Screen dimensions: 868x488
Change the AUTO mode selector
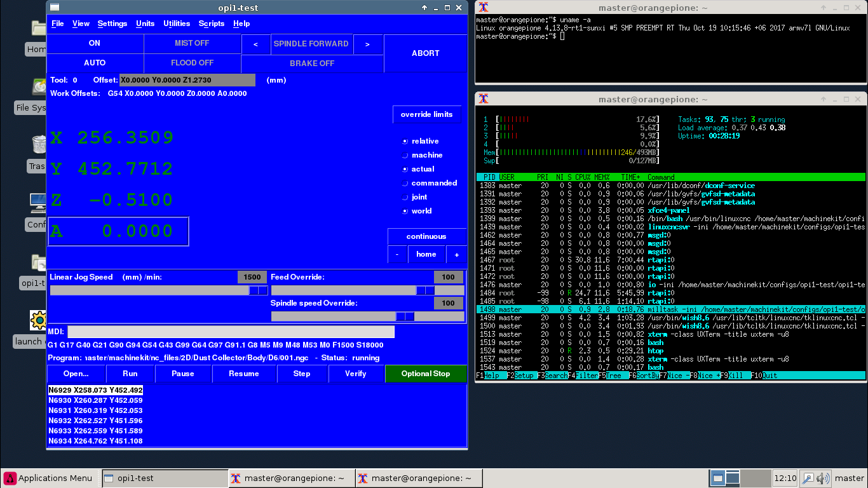[95, 63]
